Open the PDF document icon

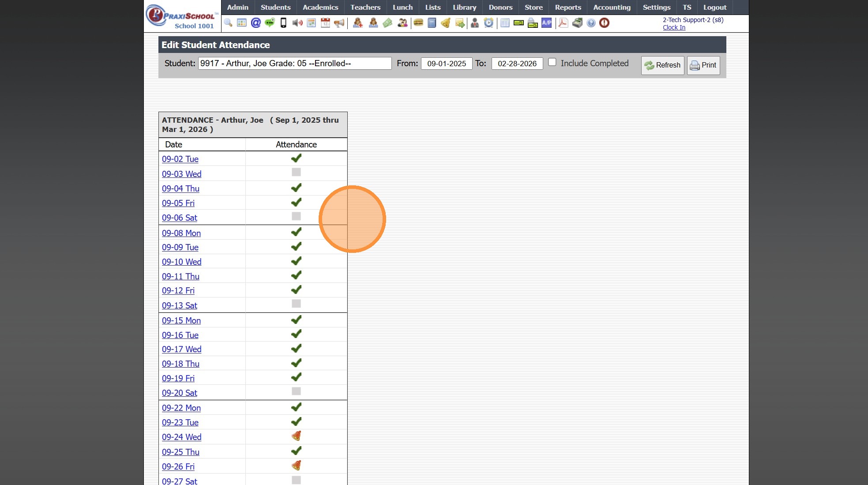click(x=563, y=23)
